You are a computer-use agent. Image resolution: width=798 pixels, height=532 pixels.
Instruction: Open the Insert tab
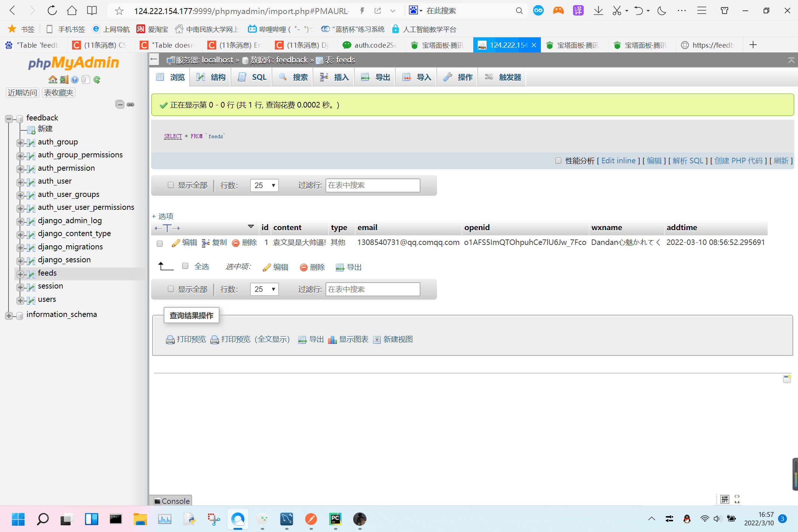pos(334,77)
